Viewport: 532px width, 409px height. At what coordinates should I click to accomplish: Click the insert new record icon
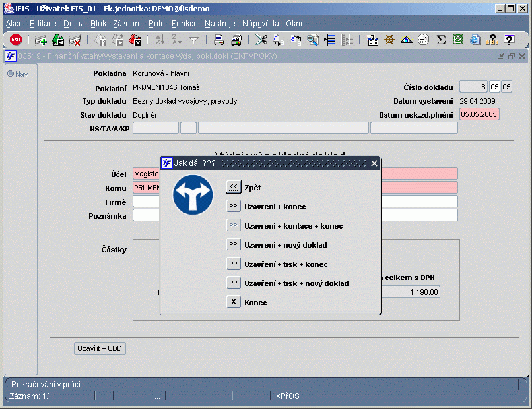(x=41, y=40)
